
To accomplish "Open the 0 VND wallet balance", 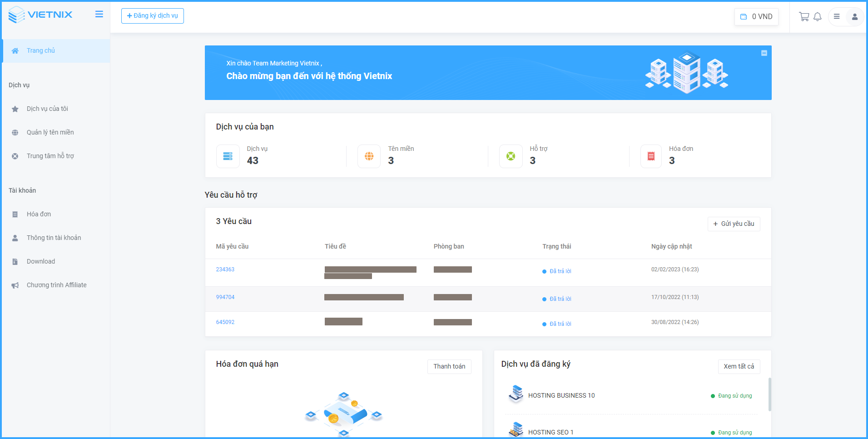I will (x=756, y=17).
